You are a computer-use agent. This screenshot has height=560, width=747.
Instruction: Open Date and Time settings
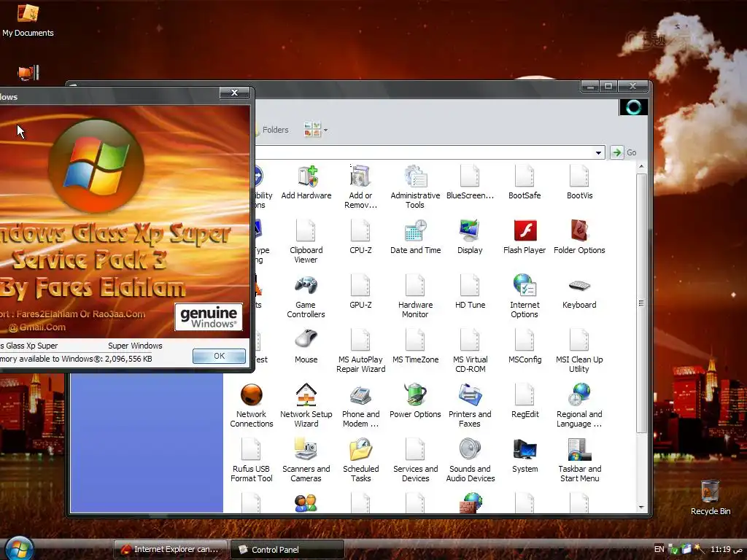415,237
